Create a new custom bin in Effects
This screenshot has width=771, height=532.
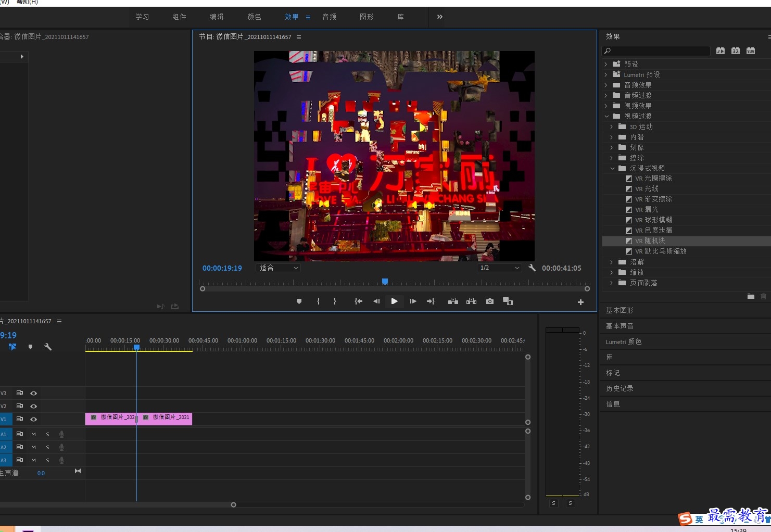coord(751,296)
